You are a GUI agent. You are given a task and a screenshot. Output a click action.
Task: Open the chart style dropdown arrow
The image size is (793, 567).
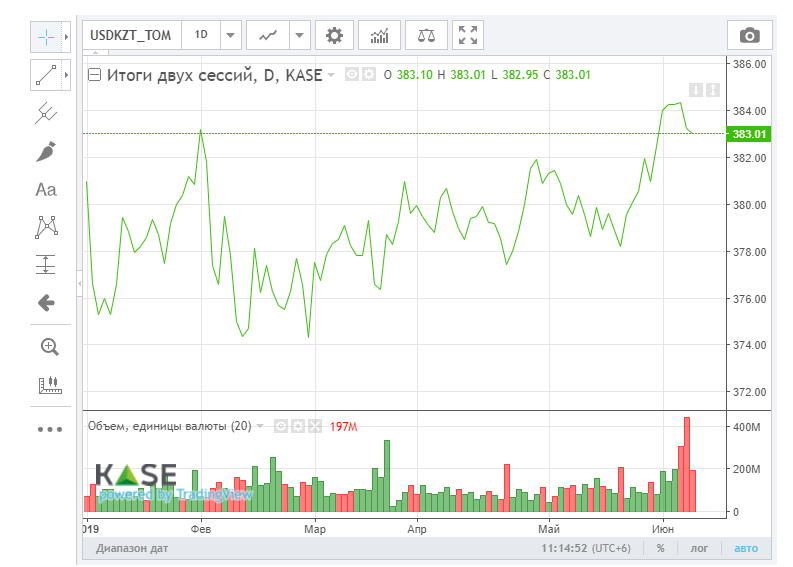[x=300, y=35]
